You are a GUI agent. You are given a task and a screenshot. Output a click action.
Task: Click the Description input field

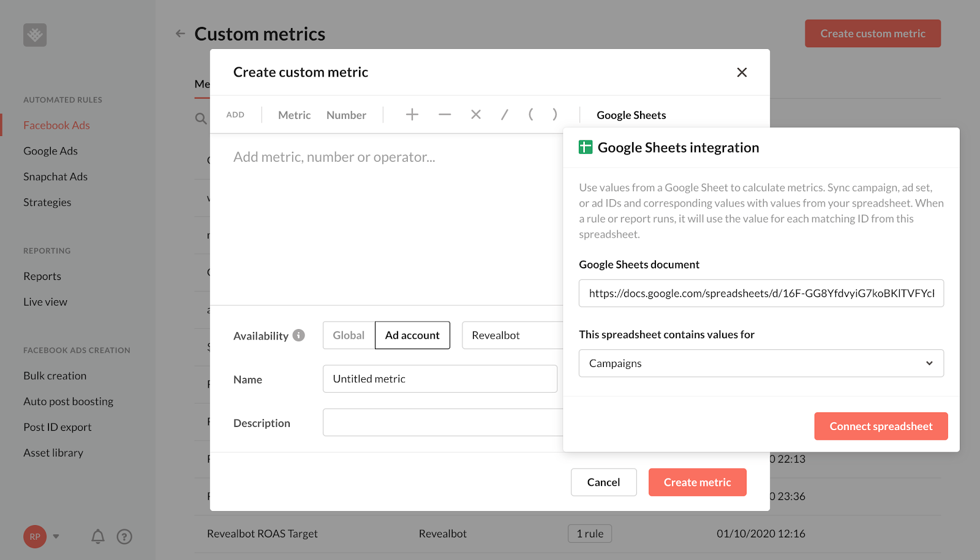(x=443, y=422)
